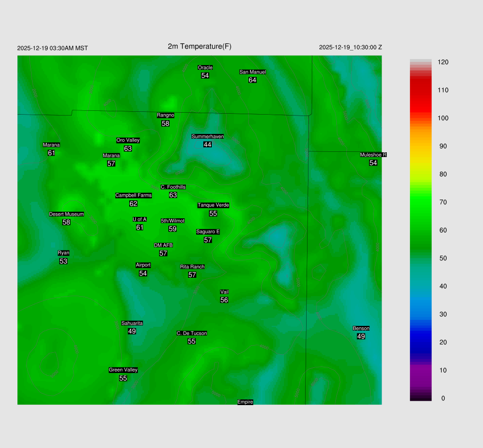Click the San Manuel station label
The height and width of the screenshot is (448, 483).
coord(252,72)
